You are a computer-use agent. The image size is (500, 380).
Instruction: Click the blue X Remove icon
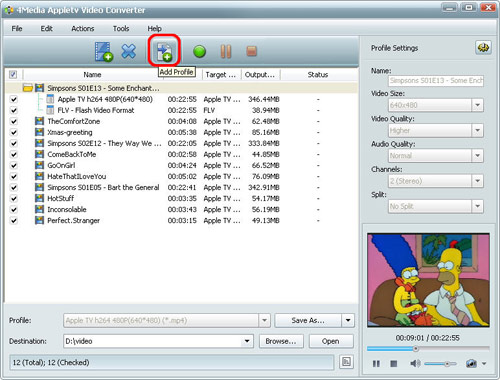coord(129,51)
